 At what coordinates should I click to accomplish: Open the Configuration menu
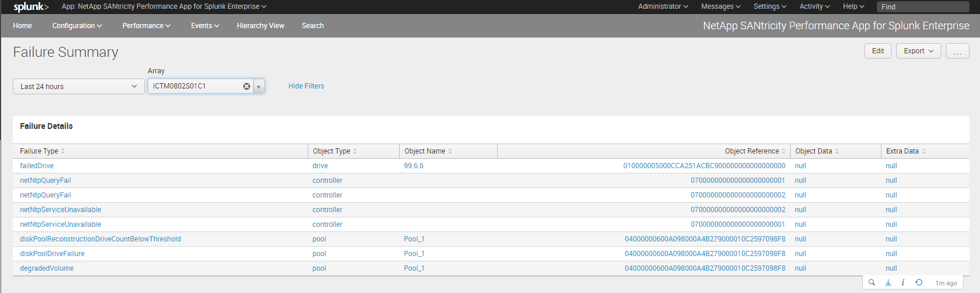pos(77,26)
